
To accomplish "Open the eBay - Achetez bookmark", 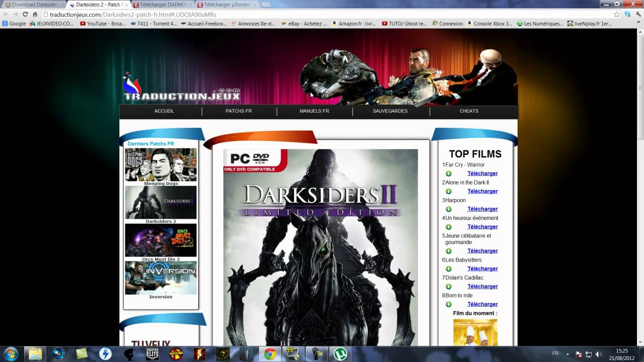I will [x=304, y=24].
